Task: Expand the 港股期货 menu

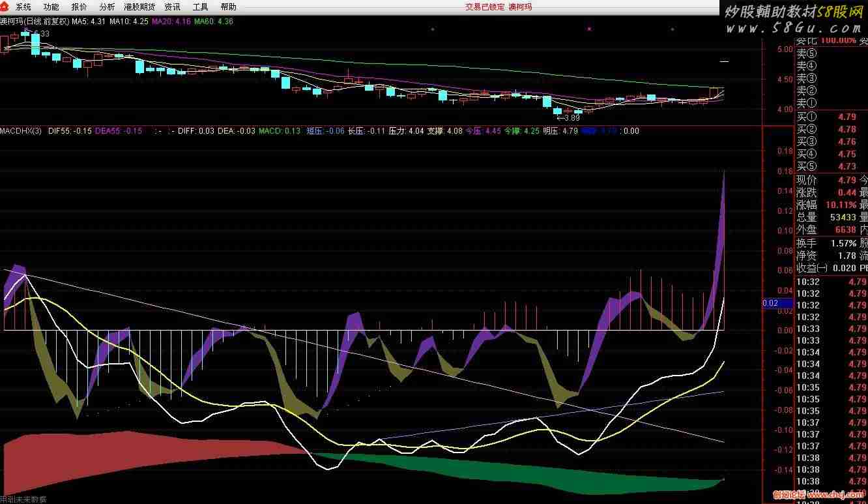Action: [139, 7]
